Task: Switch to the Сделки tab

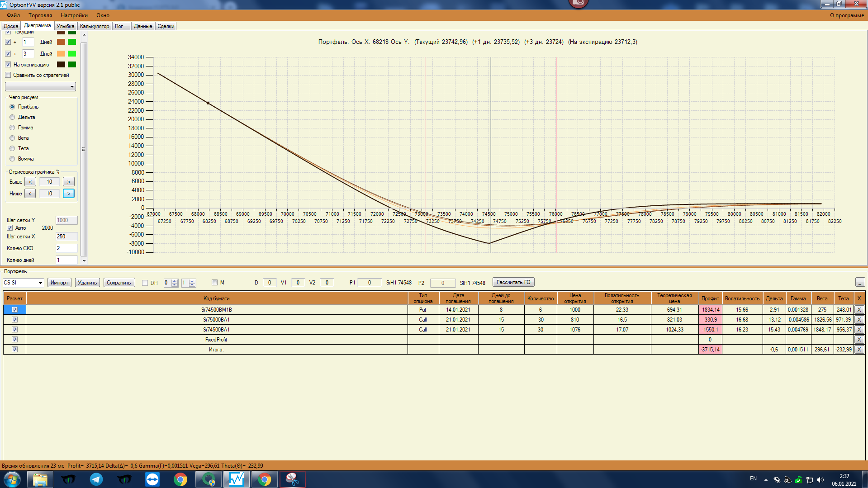Action: point(166,26)
